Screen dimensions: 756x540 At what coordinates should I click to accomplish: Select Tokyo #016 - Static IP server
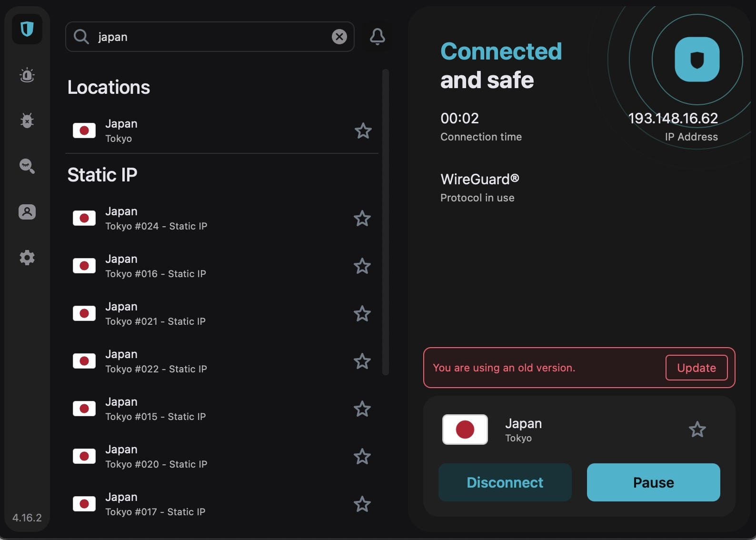pyautogui.click(x=222, y=266)
